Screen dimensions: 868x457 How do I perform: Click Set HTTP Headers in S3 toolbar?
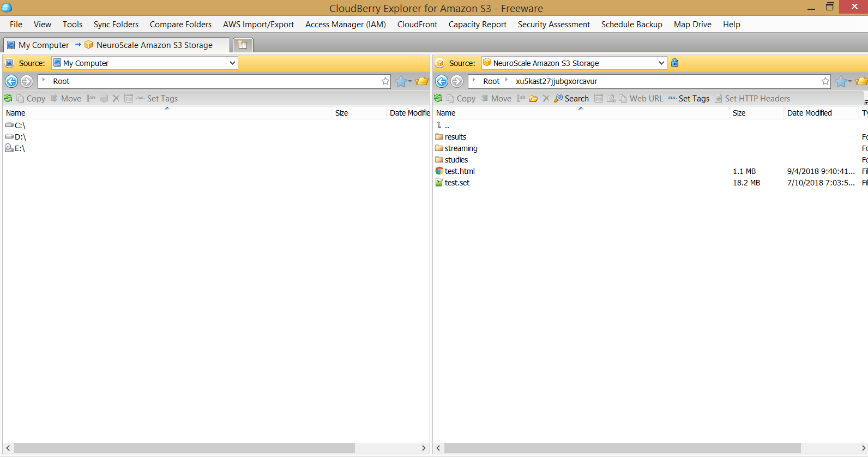tap(752, 98)
